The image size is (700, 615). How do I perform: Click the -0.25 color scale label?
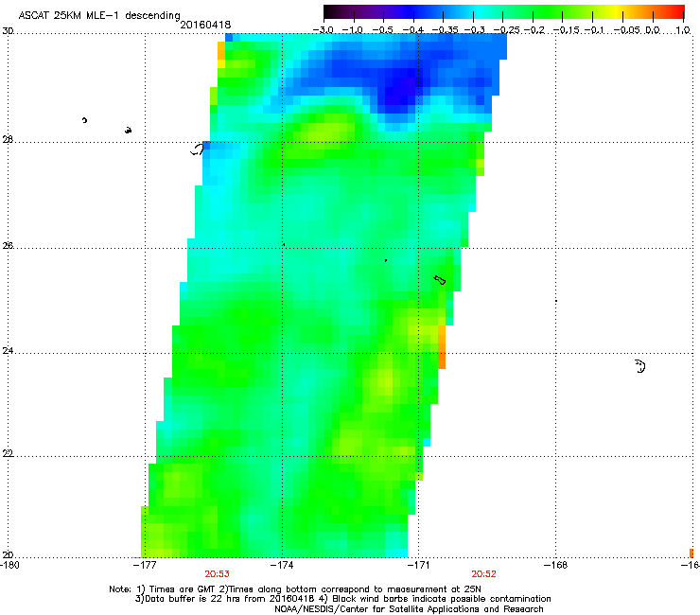[x=506, y=30]
